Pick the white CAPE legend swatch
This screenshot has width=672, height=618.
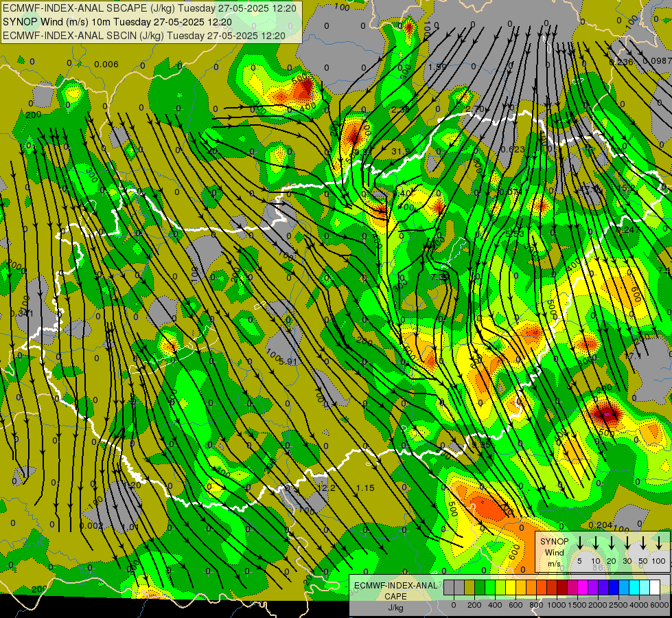click(654, 588)
